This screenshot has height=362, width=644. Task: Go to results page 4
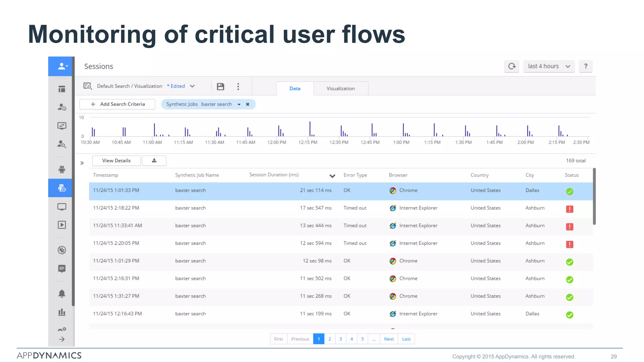pos(352,339)
